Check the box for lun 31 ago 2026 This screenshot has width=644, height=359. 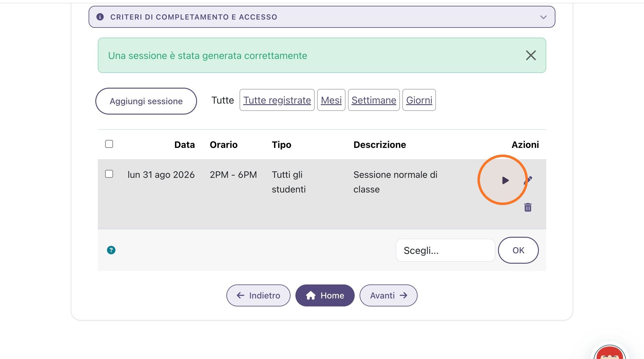pos(109,174)
